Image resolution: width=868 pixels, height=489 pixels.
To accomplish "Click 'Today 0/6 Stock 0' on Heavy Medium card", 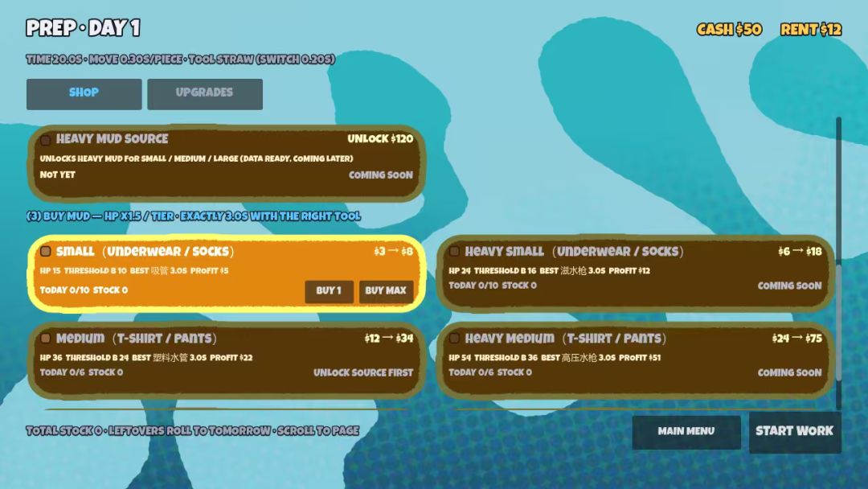I will (490, 372).
